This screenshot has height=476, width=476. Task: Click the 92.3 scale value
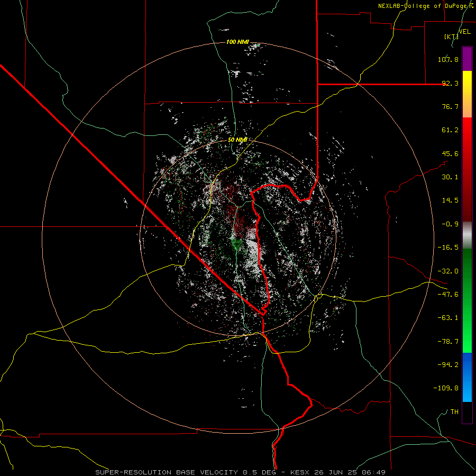tap(450, 83)
